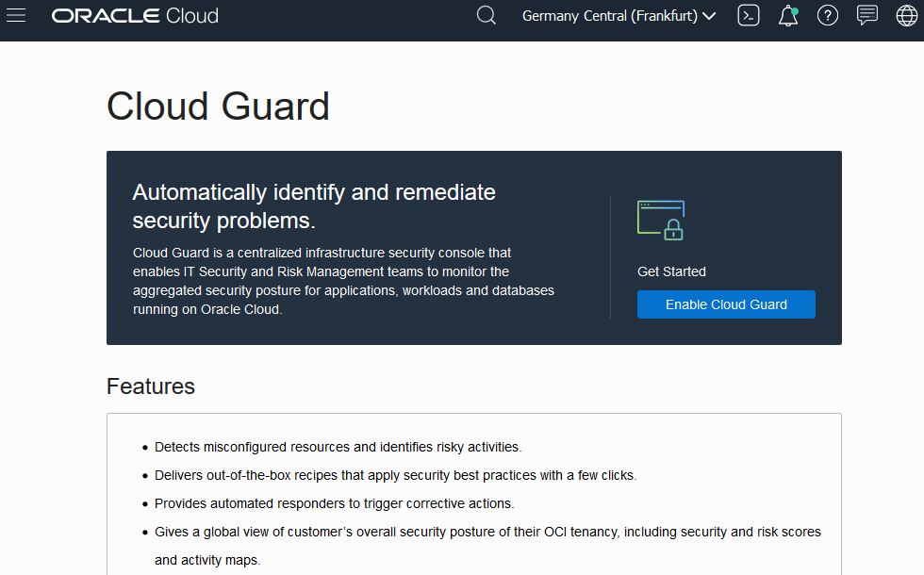Click the Cloud Guard page title
This screenshot has width=924, height=575.
pyautogui.click(x=218, y=106)
